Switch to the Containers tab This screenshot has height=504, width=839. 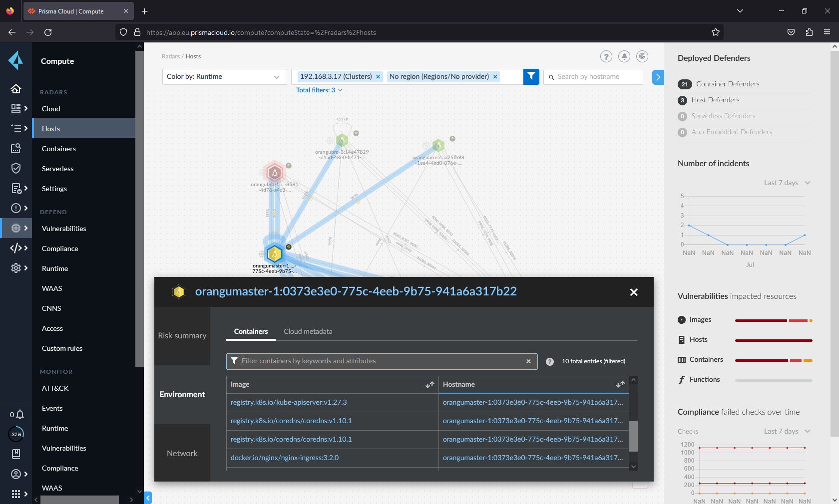click(251, 331)
